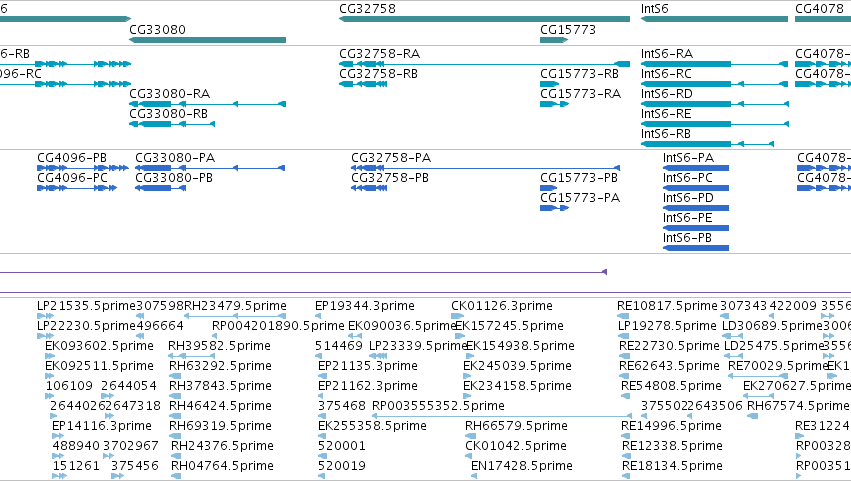Open EST EK093602.5prime

(x=99, y=346)
